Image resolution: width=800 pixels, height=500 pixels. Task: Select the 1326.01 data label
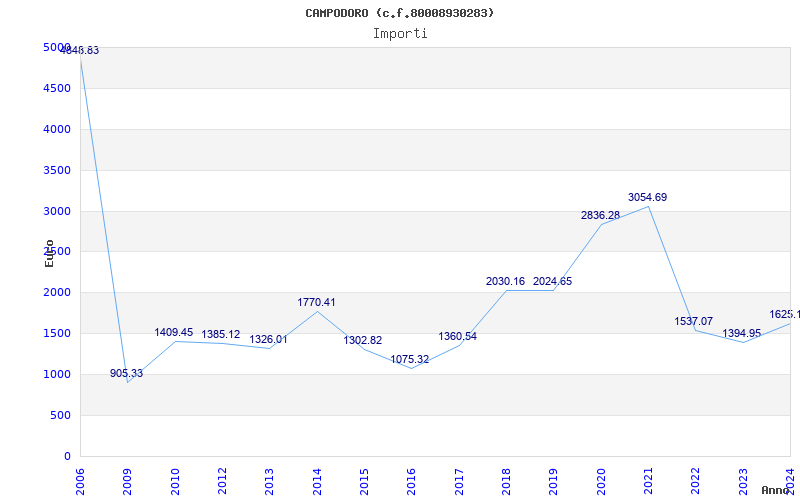[268, 340]
